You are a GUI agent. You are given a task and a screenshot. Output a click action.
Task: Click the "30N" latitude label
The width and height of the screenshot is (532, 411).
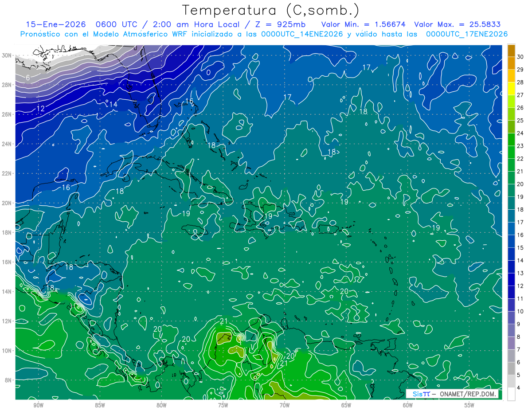7,55
